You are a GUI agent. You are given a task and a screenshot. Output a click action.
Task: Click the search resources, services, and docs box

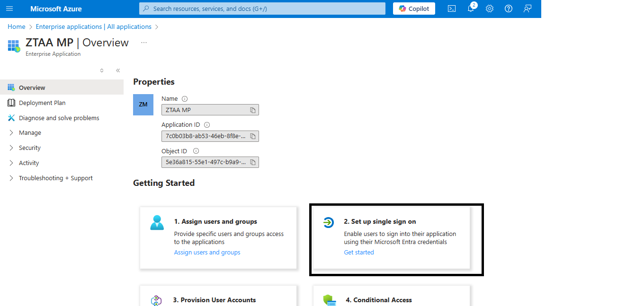click(262, 9)
